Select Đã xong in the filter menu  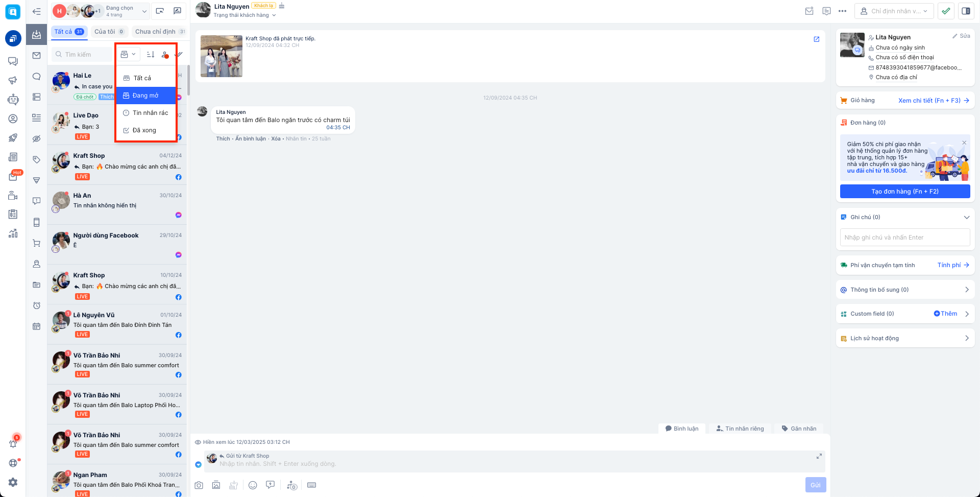pos(146,130)
